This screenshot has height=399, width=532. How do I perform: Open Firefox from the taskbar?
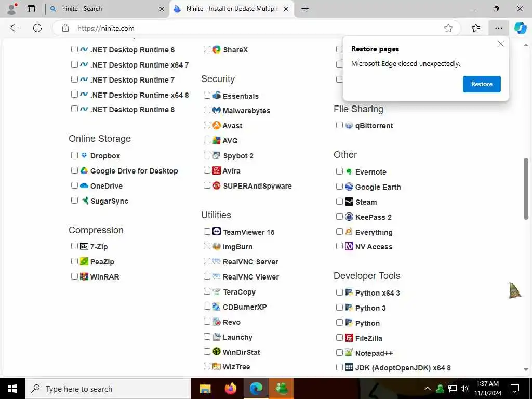click(x=230, y=389)
